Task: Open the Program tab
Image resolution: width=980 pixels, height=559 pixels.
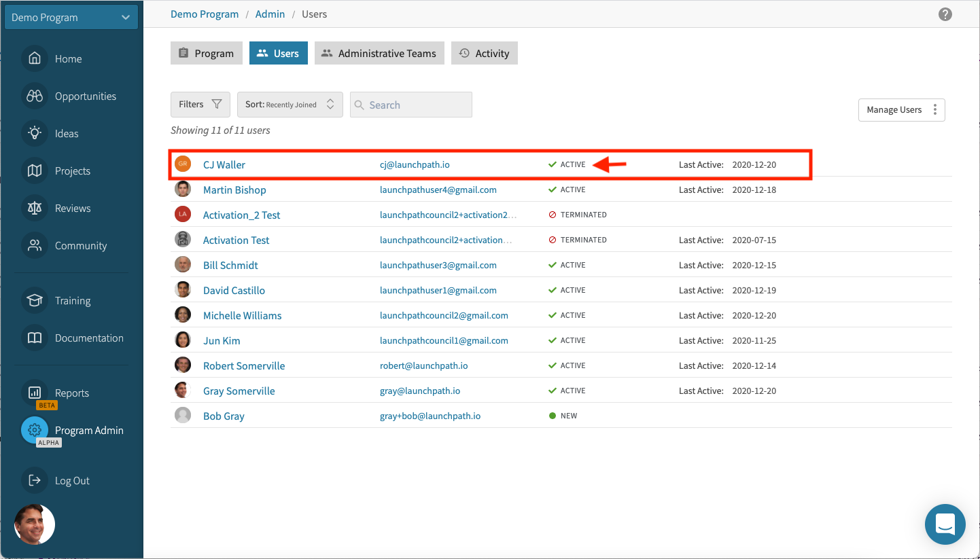Action: [x=206, y=54]
